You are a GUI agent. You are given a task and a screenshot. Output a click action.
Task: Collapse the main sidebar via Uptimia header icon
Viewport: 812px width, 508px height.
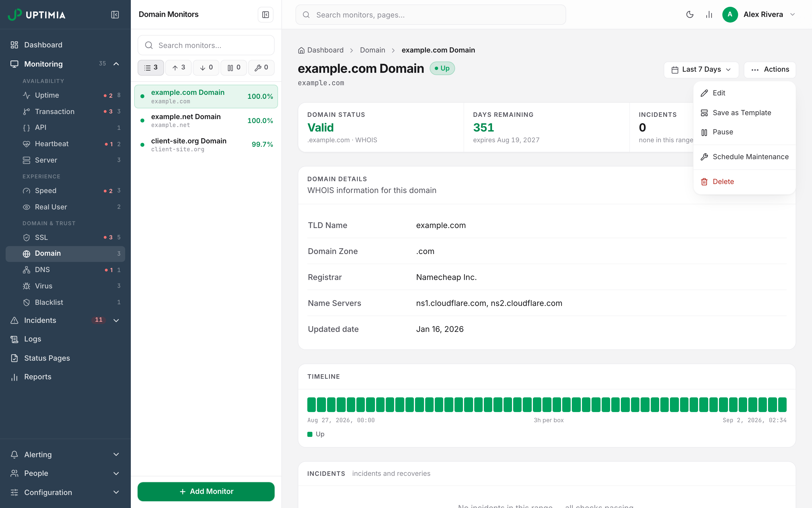click(115, 15)
